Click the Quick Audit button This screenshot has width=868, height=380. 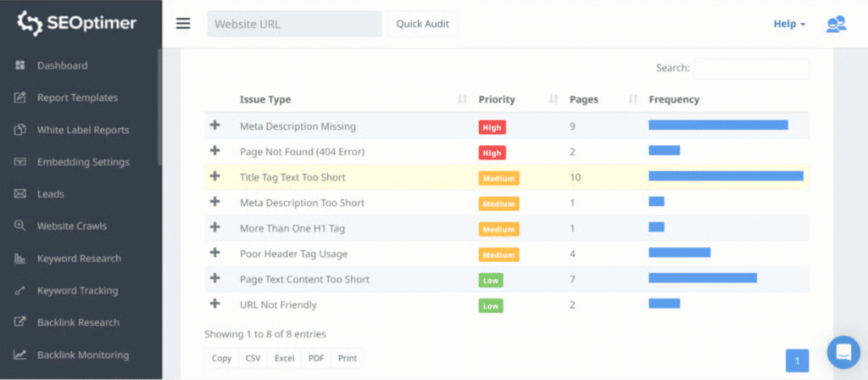(423, 24)
